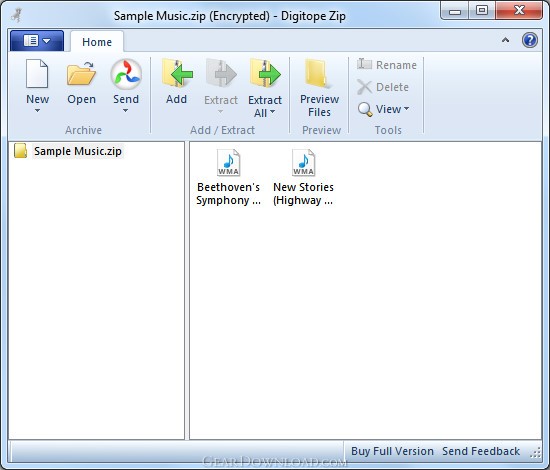Collapse the ribbon with the up chevron
This screenshot has width=550, height=470.
pos(505,40)
